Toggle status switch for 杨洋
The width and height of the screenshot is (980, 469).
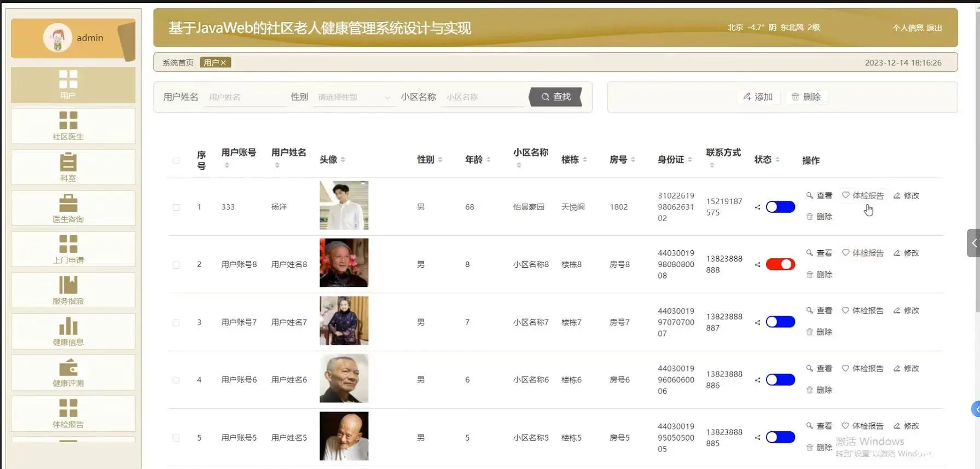point(780,207)
